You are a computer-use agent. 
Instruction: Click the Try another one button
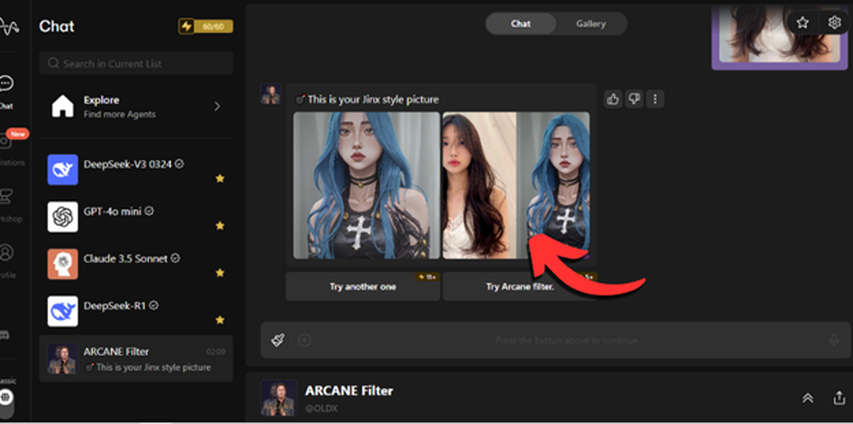[x=363, y=287]
